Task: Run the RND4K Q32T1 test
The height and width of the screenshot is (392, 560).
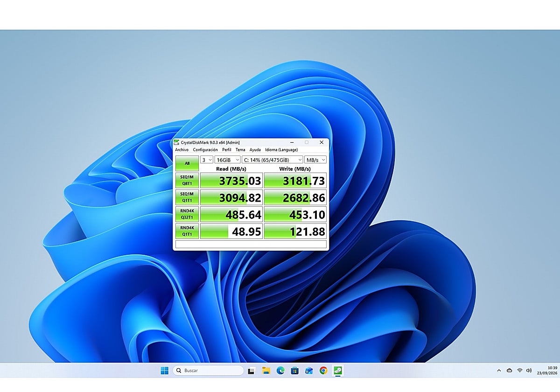Action: tap(187, 214)
